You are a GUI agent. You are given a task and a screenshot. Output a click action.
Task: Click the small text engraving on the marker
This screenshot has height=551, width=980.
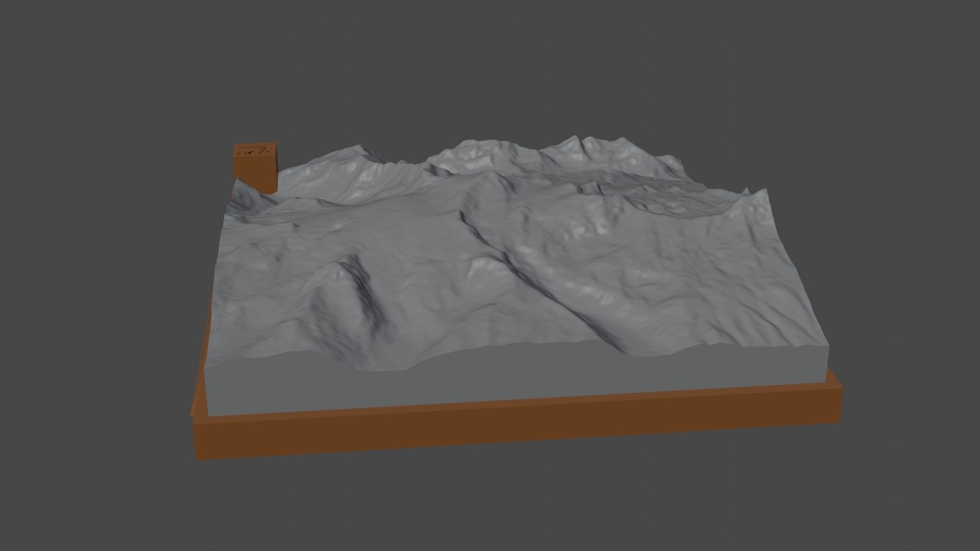264,153
